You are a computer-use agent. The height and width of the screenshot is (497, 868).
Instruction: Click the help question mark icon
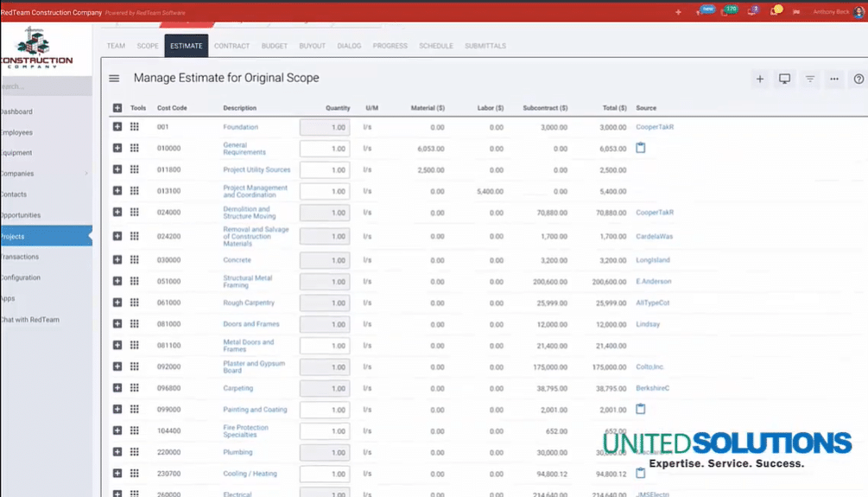(x=858, y=80)
